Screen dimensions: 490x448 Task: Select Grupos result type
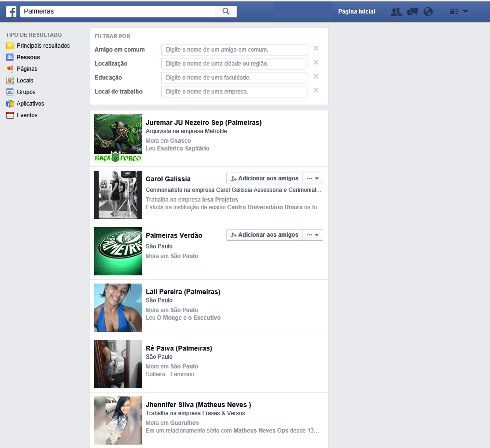click(26, 92)
